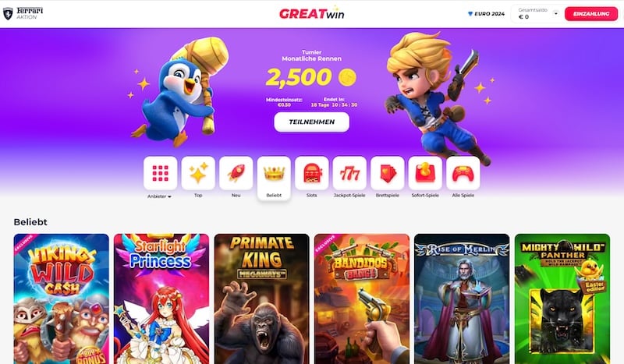
Task: Go to the GreatWin home logo
Action: coord(311,13)
